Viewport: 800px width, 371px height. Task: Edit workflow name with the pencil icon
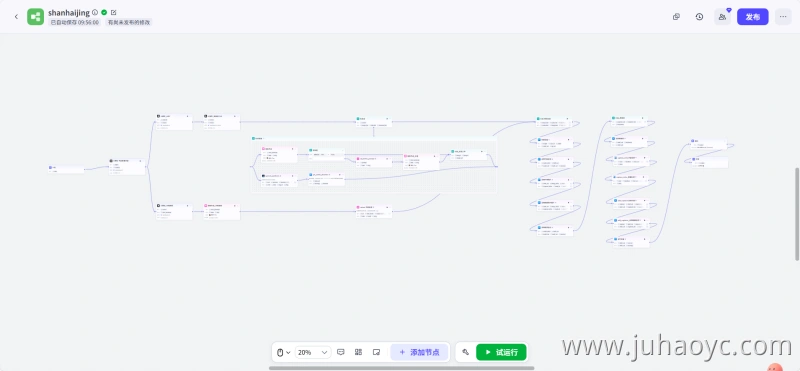pyautogui.click(x=113, y=12)
